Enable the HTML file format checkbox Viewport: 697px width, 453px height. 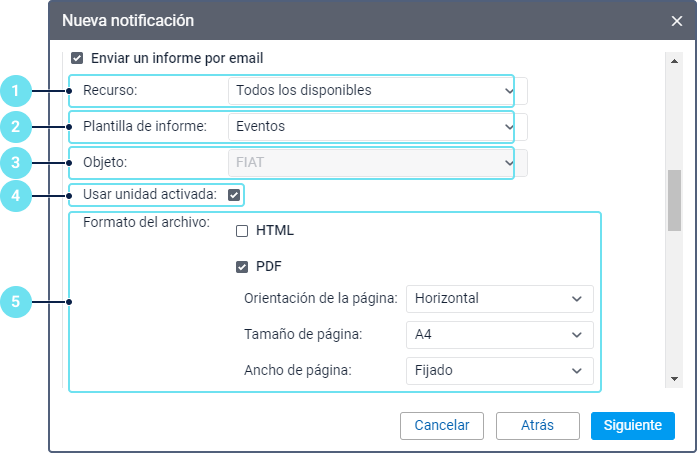242,231
